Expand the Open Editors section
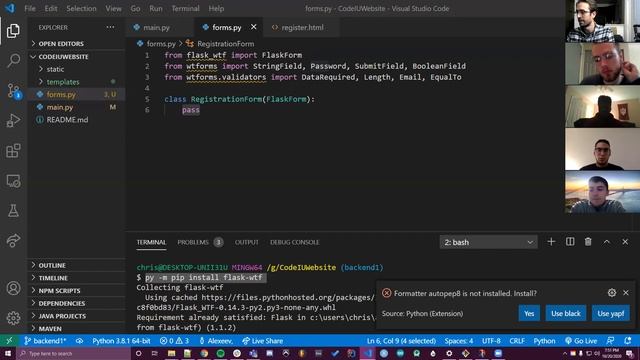This screenshot has width=640, height=360. coord(76,44)
